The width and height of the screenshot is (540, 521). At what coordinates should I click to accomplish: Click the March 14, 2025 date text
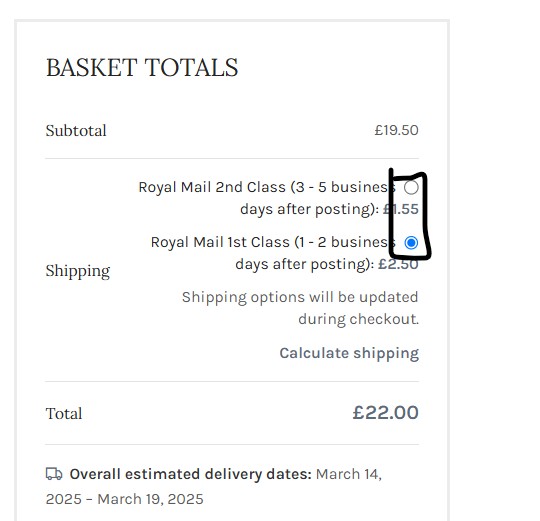tap(214, 487)
